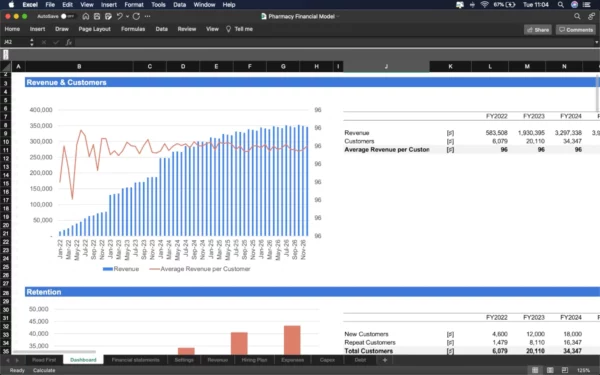Click the New Customers row label
Viewport: 600px width, 375px height.
(366, 334)
